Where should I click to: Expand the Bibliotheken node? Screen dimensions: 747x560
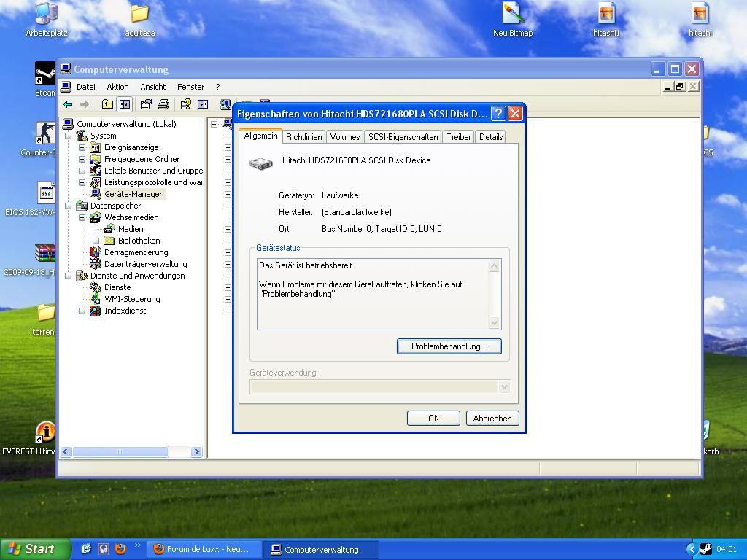[96, 241]
